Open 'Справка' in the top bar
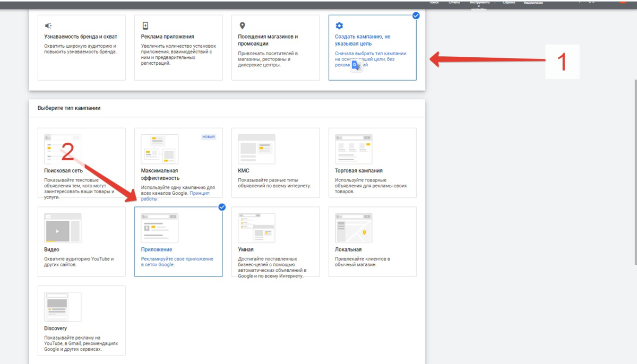The image size is (637, 364). pos(509,2)
